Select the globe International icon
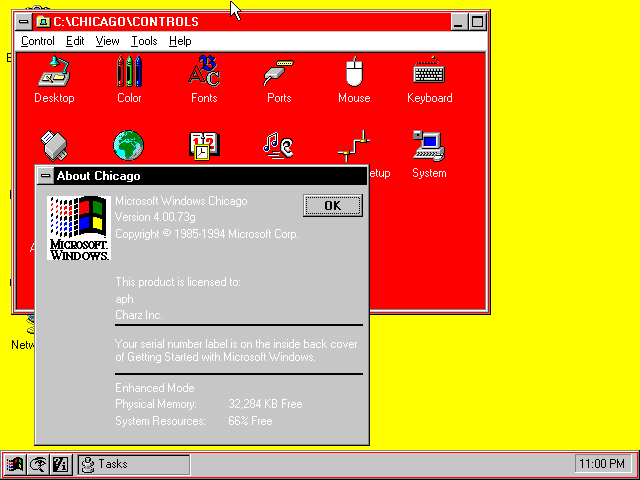 [x=129, y=146]
